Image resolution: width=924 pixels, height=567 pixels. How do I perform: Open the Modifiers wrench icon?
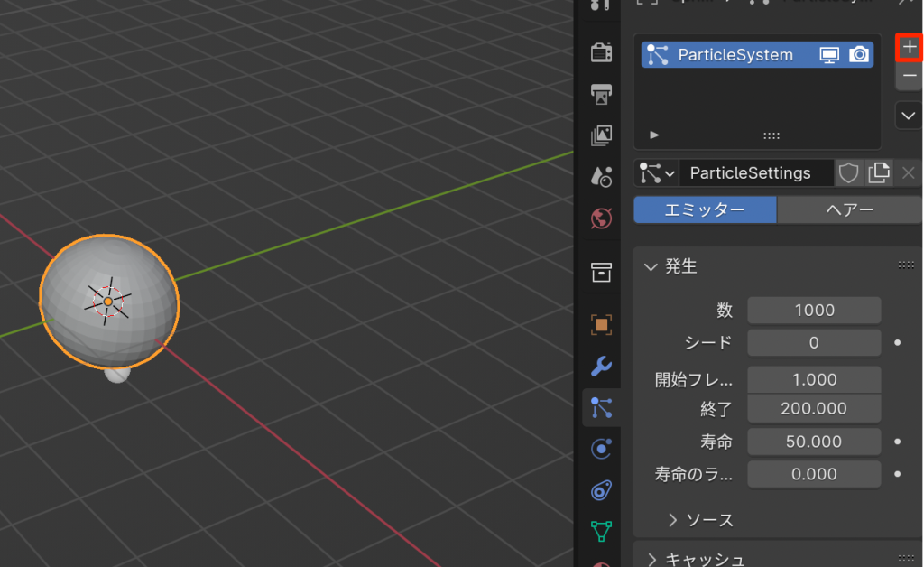tap(601, 366)
